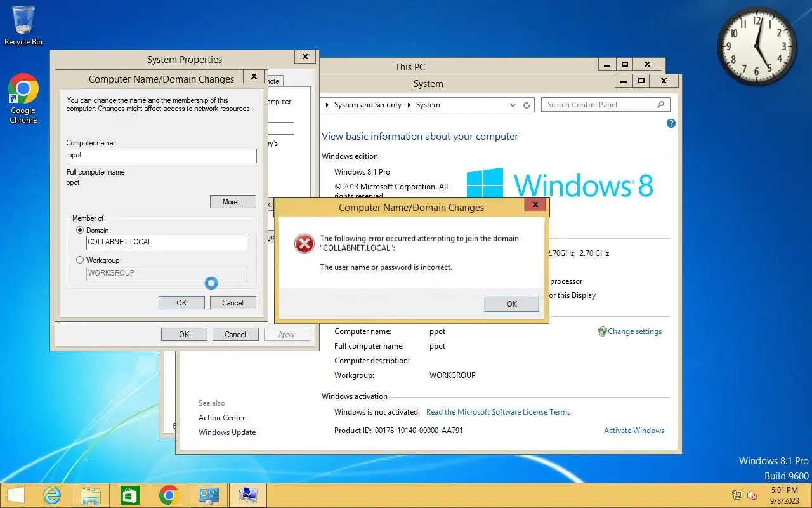812x508 pixels.
Task: Click the Windows 8.1 Pro edition text
Action: pyautogui.click(x=362, y=172)
